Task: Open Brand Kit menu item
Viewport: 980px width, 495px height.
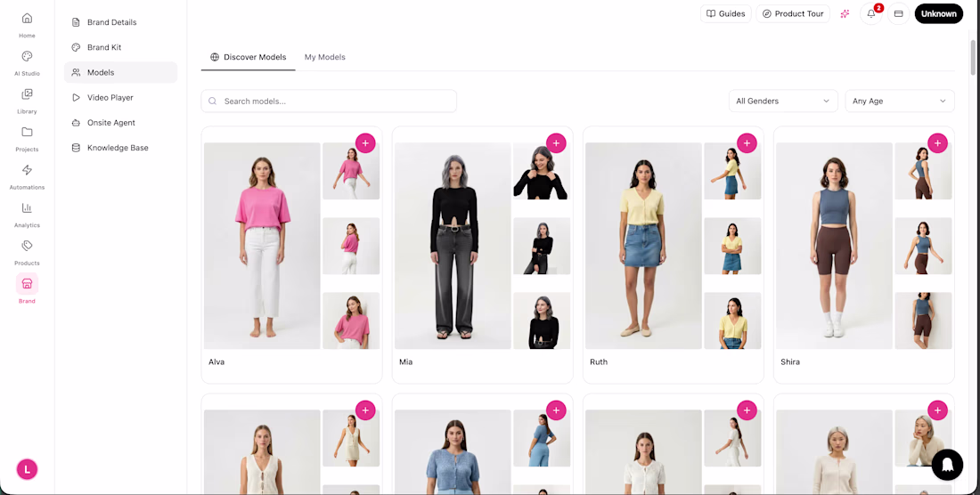Action: point(120,47)
